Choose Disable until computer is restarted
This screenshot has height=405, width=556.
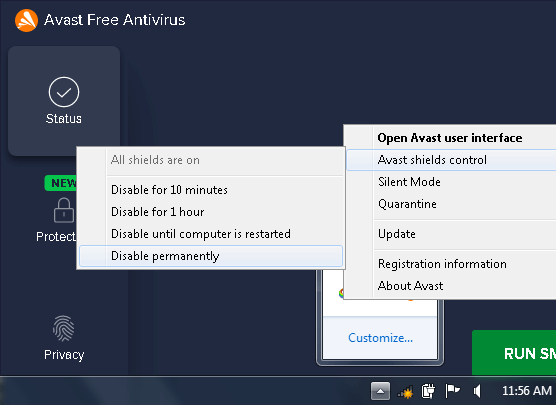211,234
